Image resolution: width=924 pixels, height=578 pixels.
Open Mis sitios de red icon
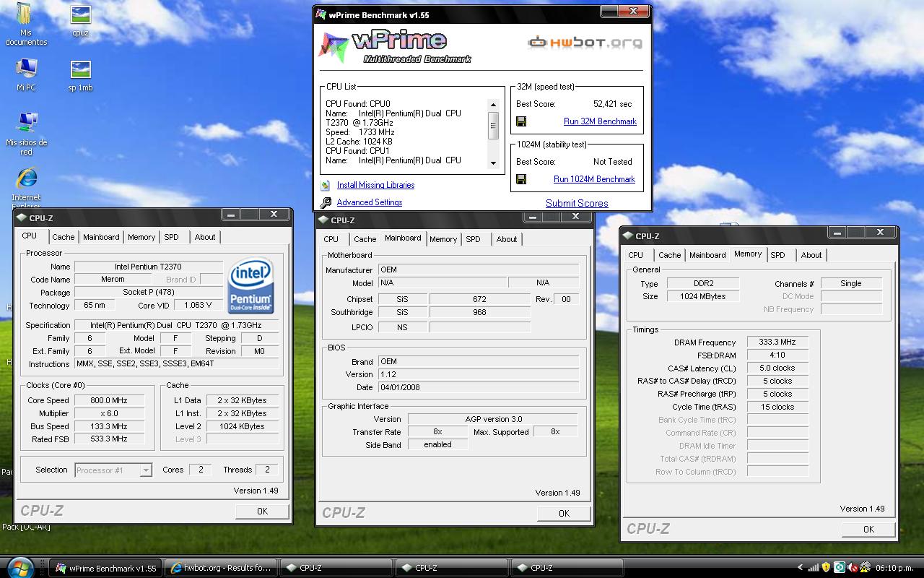pos(26,134)
